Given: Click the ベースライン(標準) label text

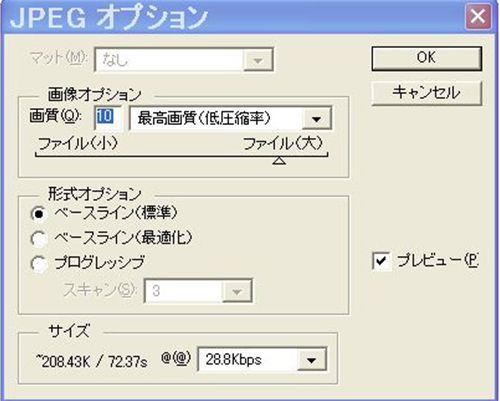Looking at the screenshot, I should (116, 213).
